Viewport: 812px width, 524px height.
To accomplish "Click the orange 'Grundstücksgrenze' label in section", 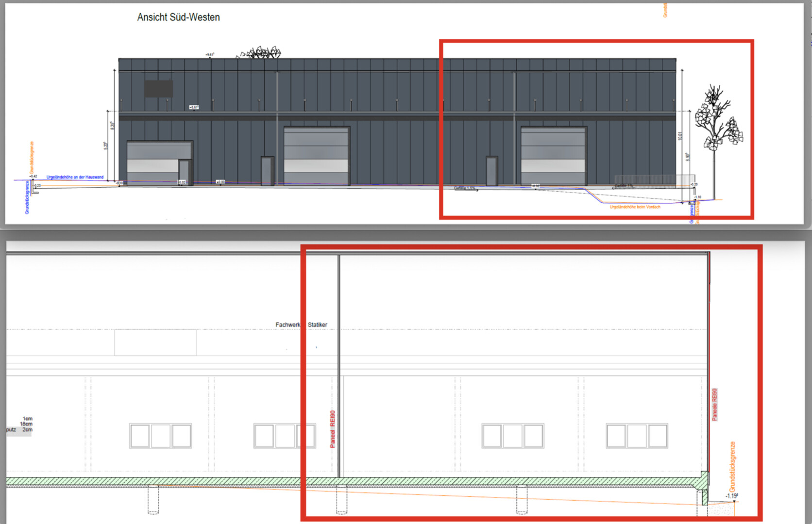I will (x=732, y=466).
